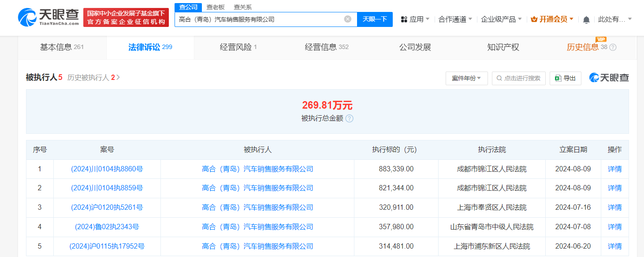644x257 pixels.
Task: Click the 天眼一下 search button
Action: 374,19
